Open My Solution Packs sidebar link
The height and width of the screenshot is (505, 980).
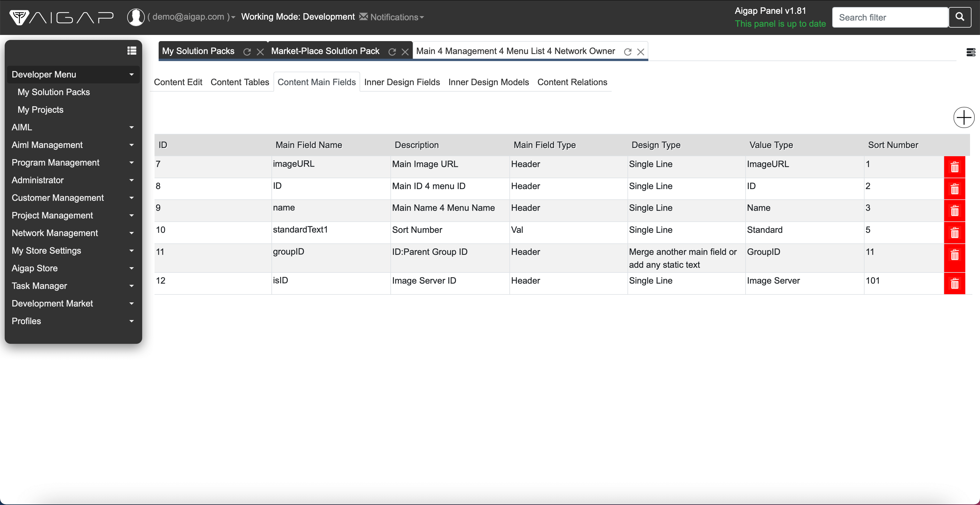point(54,92)
